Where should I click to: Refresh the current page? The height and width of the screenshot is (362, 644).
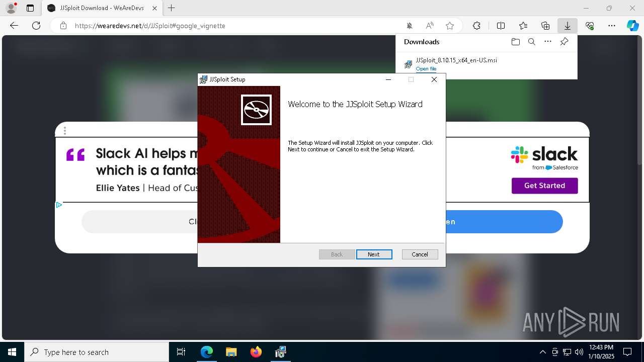click(36, 26)
